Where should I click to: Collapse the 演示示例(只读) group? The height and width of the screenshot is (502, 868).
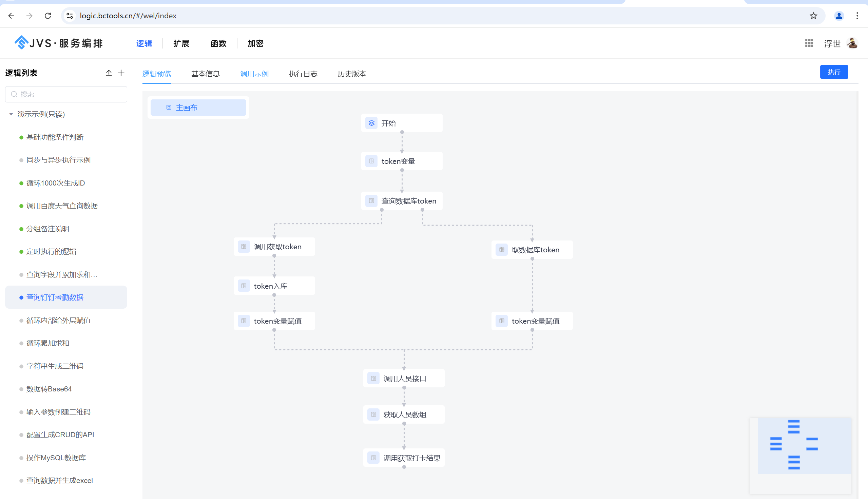11,114
